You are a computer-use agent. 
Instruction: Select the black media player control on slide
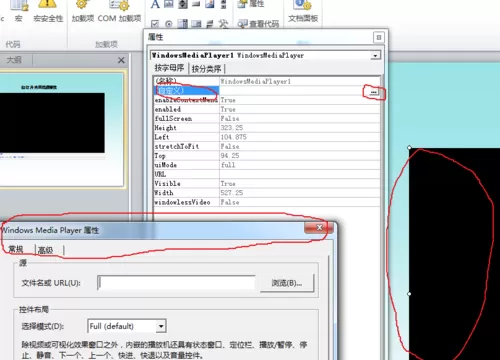coord(454,253)
